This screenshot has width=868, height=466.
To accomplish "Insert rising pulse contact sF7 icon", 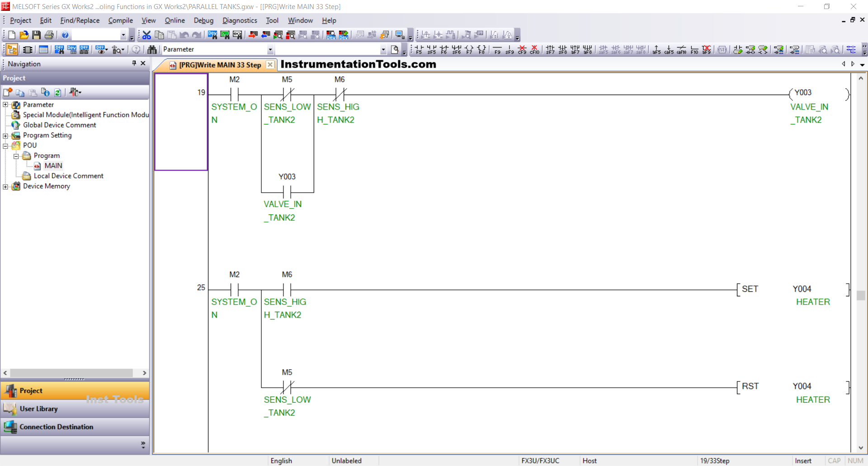I will (x=550, y=49).
